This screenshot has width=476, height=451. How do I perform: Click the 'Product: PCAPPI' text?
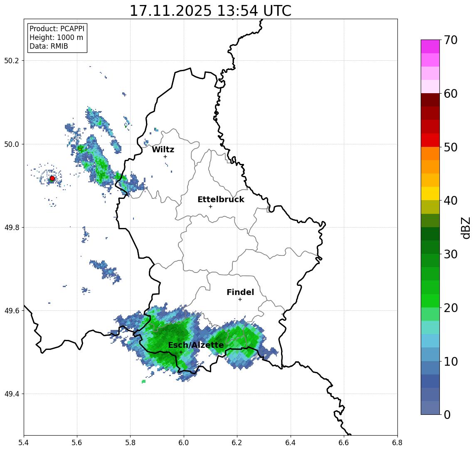tap(57, 29)
